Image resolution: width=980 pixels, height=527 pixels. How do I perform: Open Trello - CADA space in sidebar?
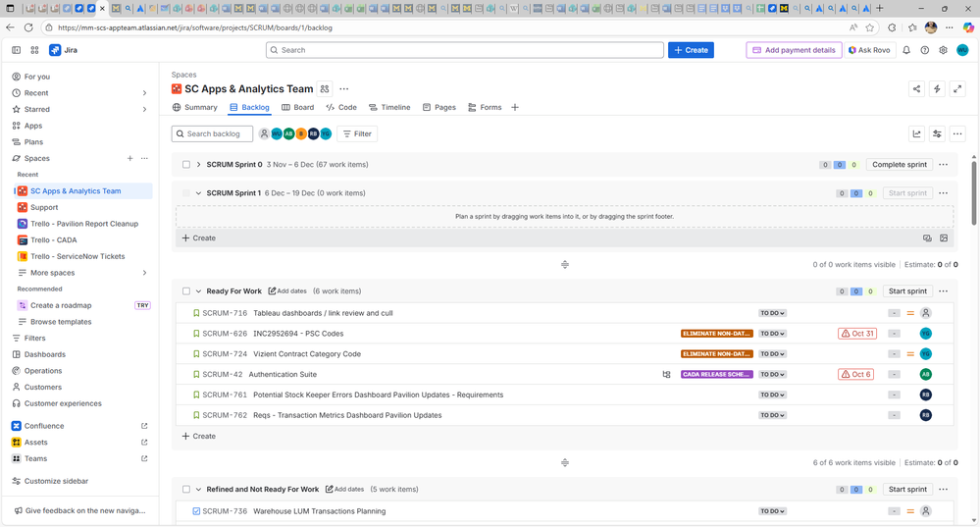point(54,240)
